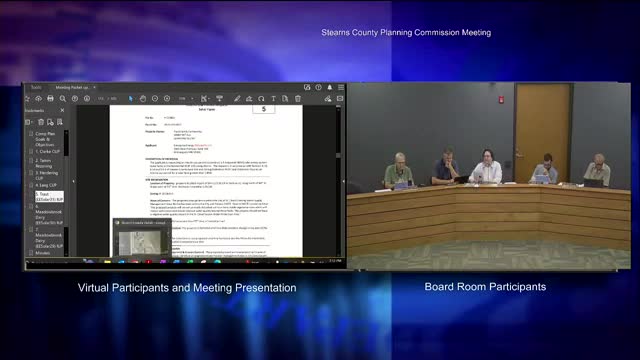Select the hand pan tool

(x=142, y=98)
